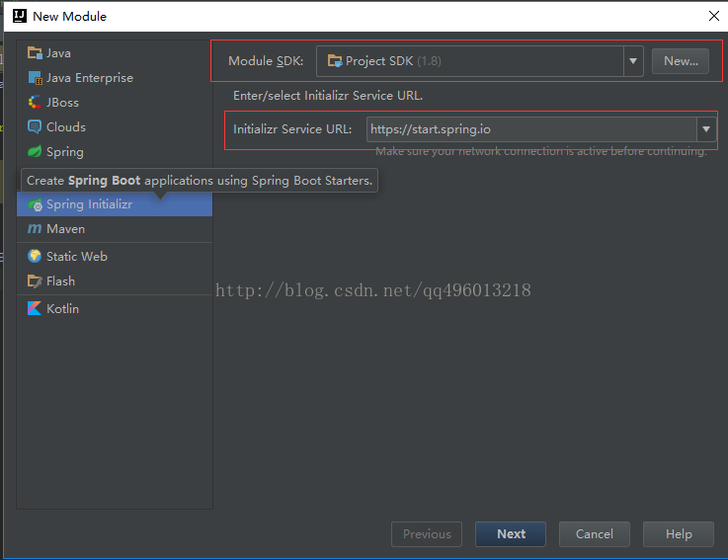728x560 pixels.
Task: Click Initializr Service URL label
Action: point(292,129)
